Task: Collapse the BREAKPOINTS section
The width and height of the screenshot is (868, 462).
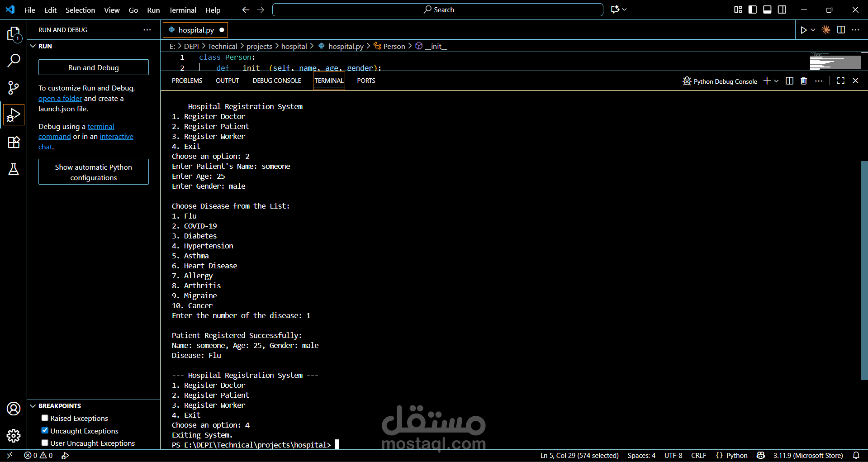Action: click(33, 406)
